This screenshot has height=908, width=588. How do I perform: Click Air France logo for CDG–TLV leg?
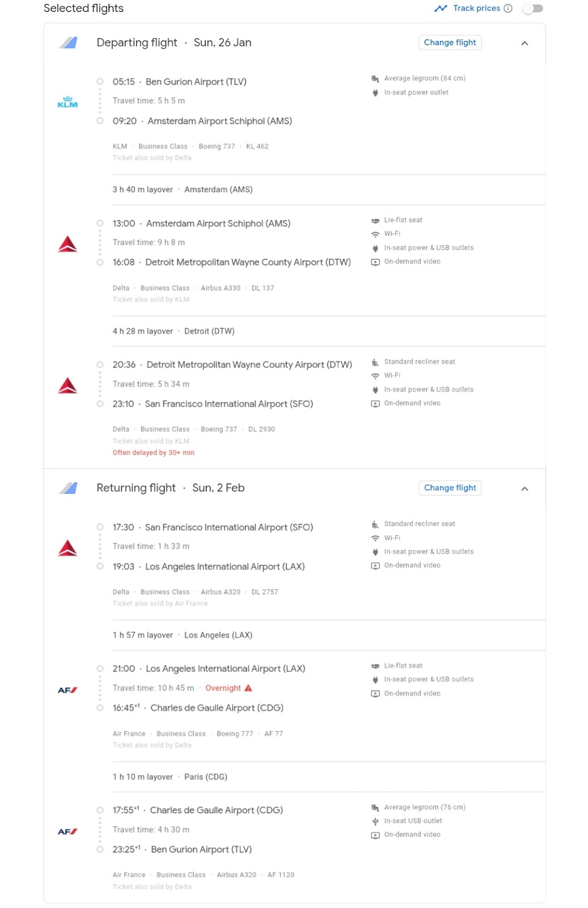pyautogui.click(x=67, y=831)
